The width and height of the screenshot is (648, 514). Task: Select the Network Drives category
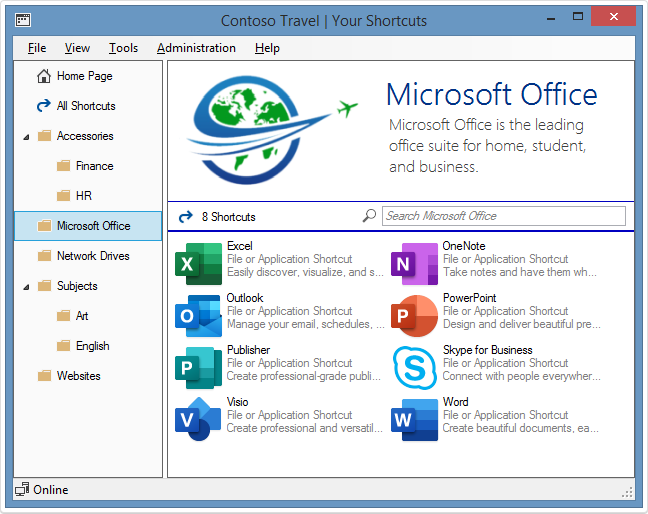pos(93,256)
